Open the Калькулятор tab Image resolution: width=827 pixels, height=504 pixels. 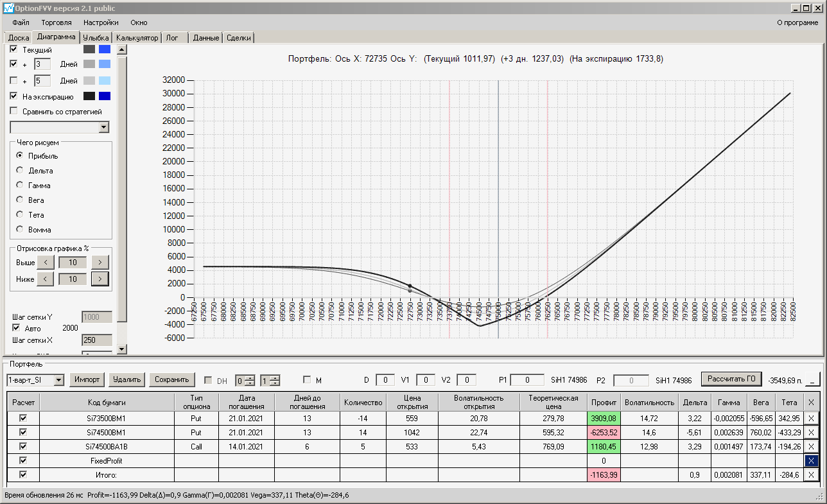click(137, 38)
